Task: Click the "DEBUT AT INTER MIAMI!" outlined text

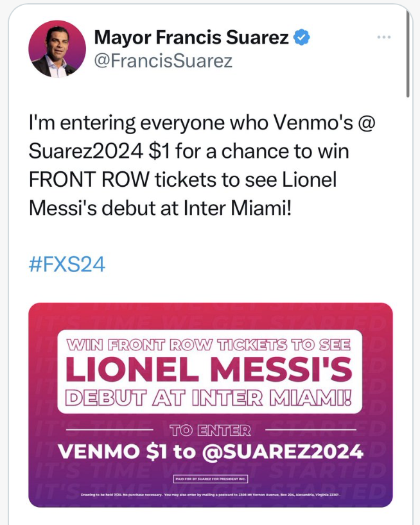Action: [x=208, y=398]
